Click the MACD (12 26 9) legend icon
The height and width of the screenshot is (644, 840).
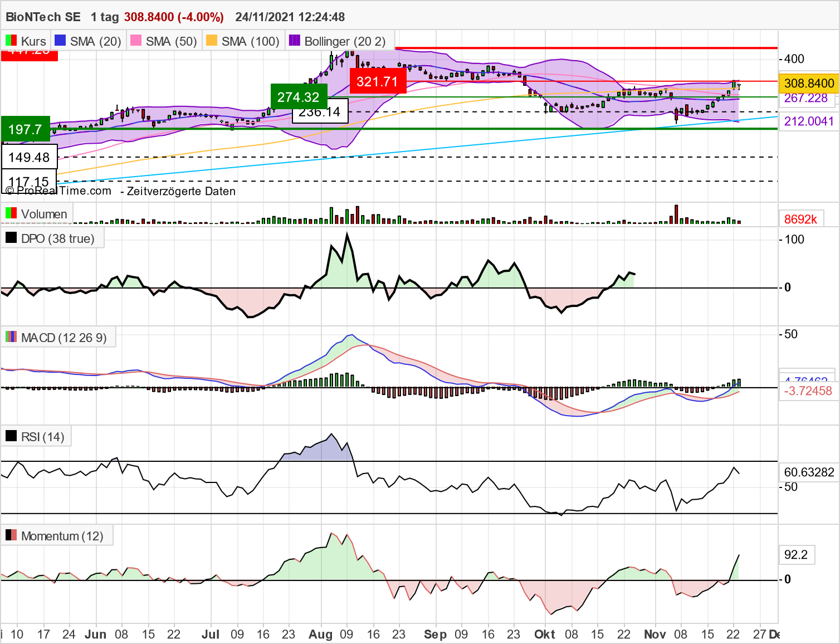point(10,337)
